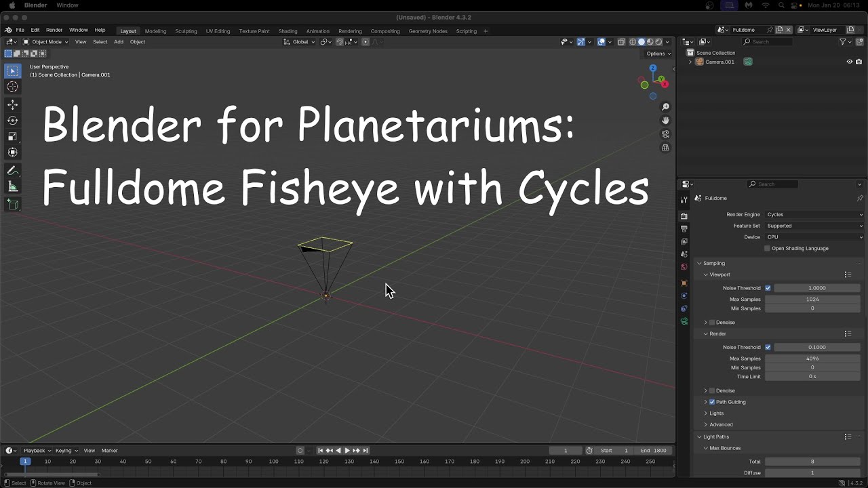Play the animation forward
The image size is (868, 488).
tap(347, 450)
